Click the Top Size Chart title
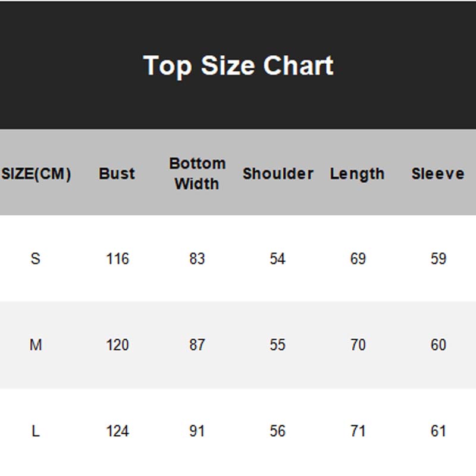This screenshot has width=476, height=476. point(238,65)
